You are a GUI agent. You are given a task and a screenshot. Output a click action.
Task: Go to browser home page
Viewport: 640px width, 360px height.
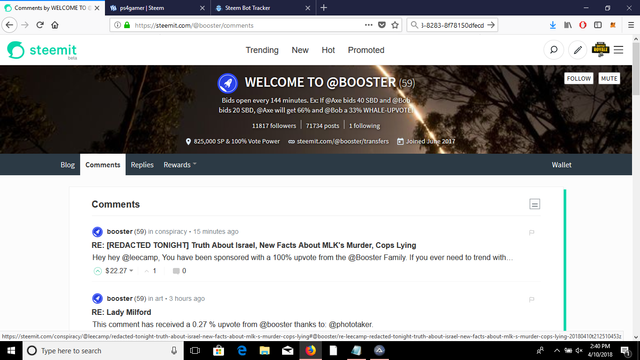(55, 25)
